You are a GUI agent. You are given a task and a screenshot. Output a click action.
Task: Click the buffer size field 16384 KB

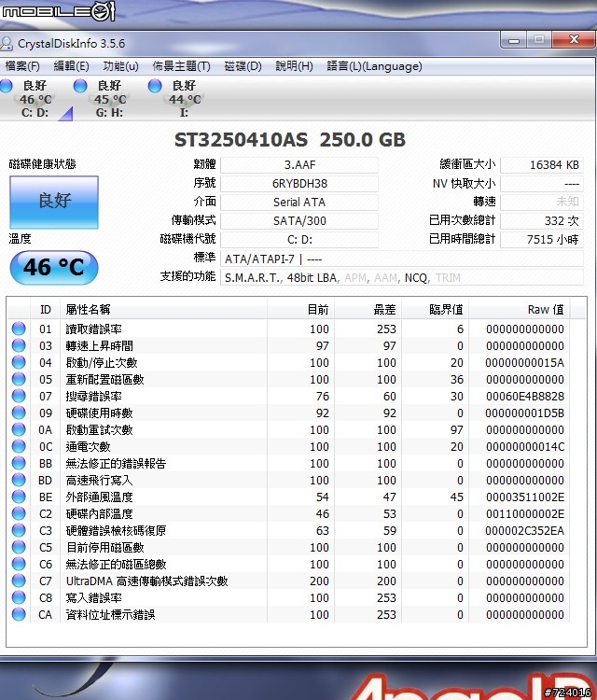coord(542,164)
